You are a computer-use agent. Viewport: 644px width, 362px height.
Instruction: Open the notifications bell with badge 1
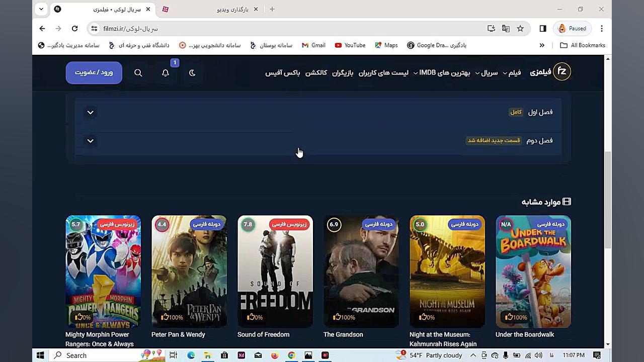pyautogui.click(x=165, y=73)
